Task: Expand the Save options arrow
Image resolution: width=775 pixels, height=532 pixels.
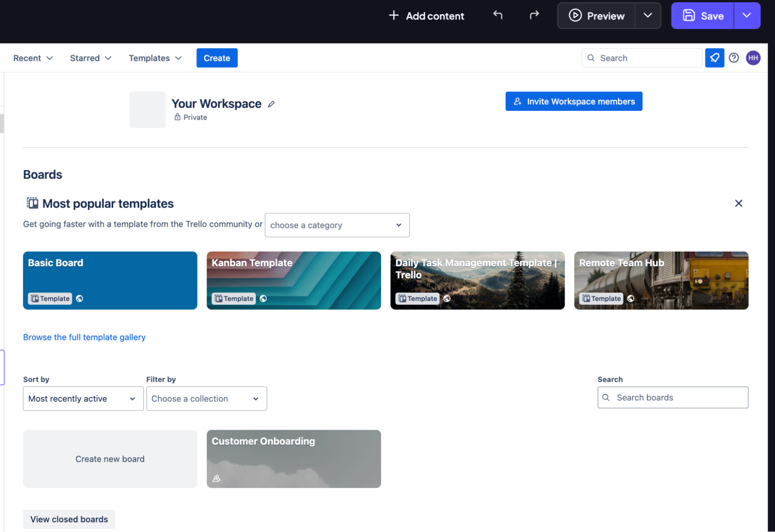Action: click(x=747, y=15)
